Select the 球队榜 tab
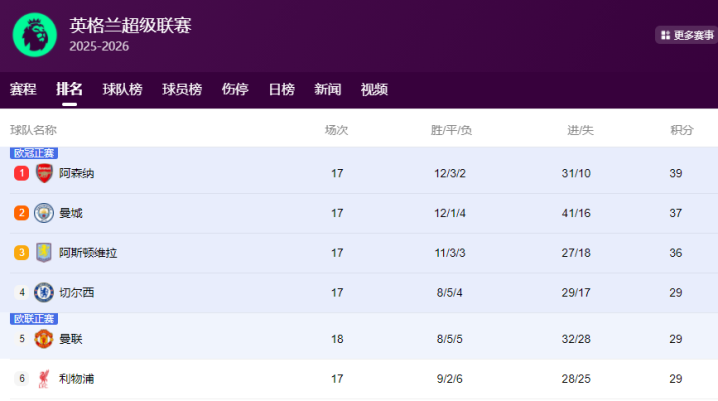The width and height of the screenshot is (718, 401). tap(122, 89)
